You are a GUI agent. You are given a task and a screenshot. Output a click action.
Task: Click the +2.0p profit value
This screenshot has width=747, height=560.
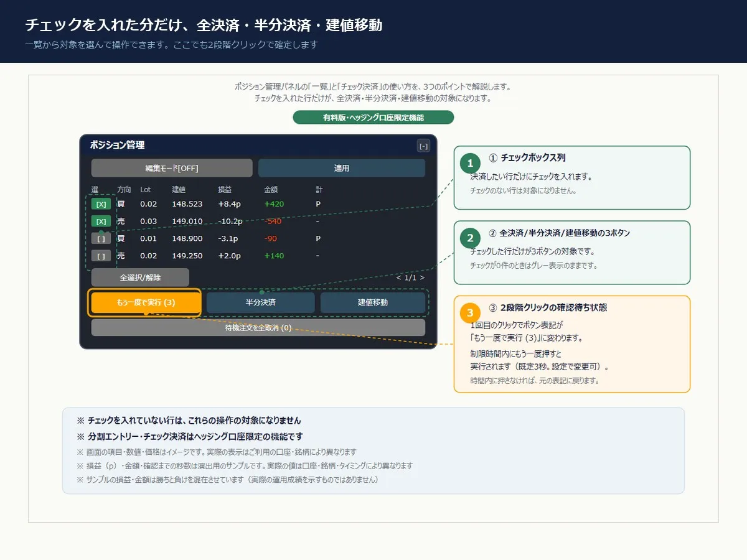pos(228,256)
